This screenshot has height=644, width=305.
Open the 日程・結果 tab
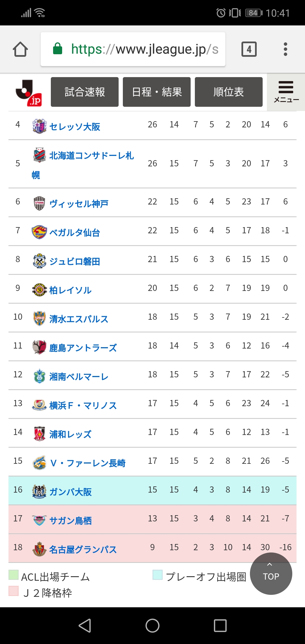[x=157, y=92]
